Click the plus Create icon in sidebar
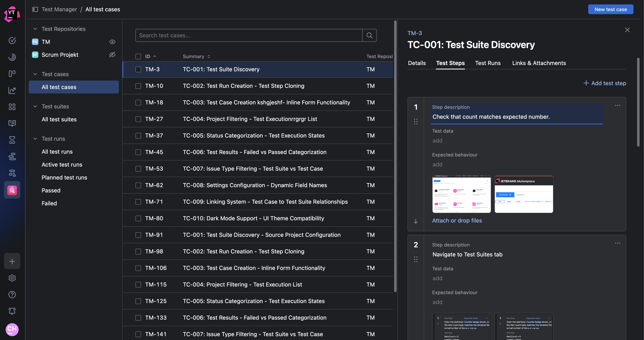 (x=12, y=261)
